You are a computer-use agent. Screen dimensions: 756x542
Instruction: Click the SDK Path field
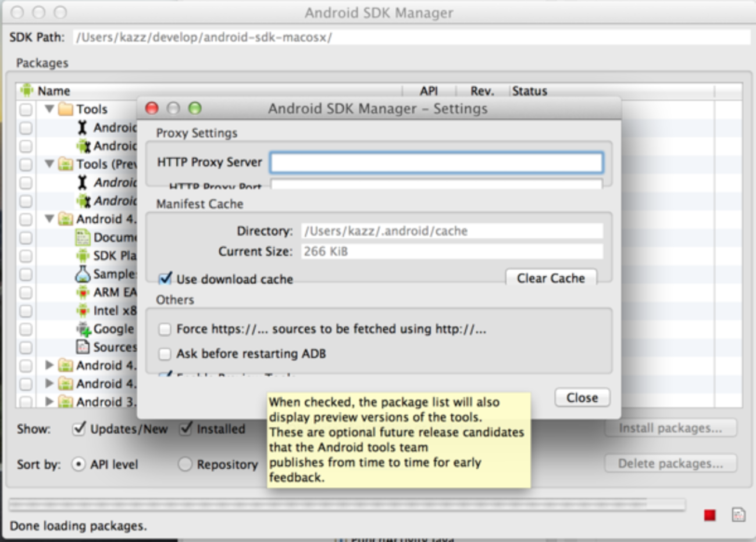click(412, 37)
